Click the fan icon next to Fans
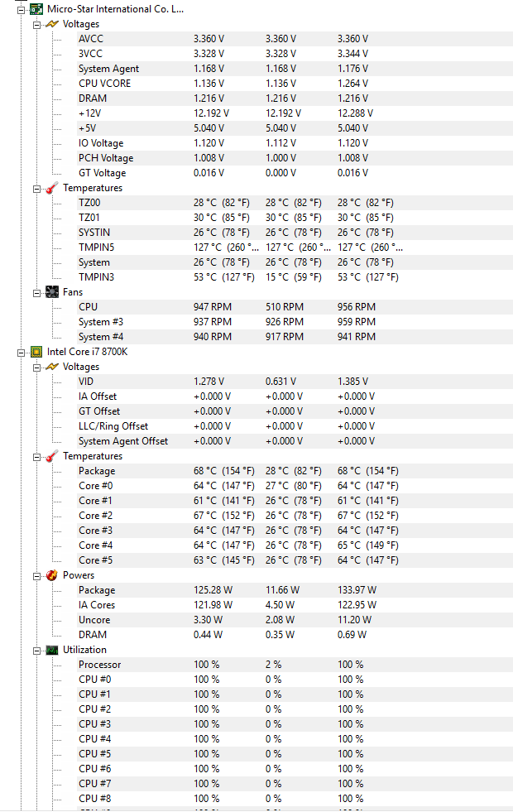 pos(52,292)
